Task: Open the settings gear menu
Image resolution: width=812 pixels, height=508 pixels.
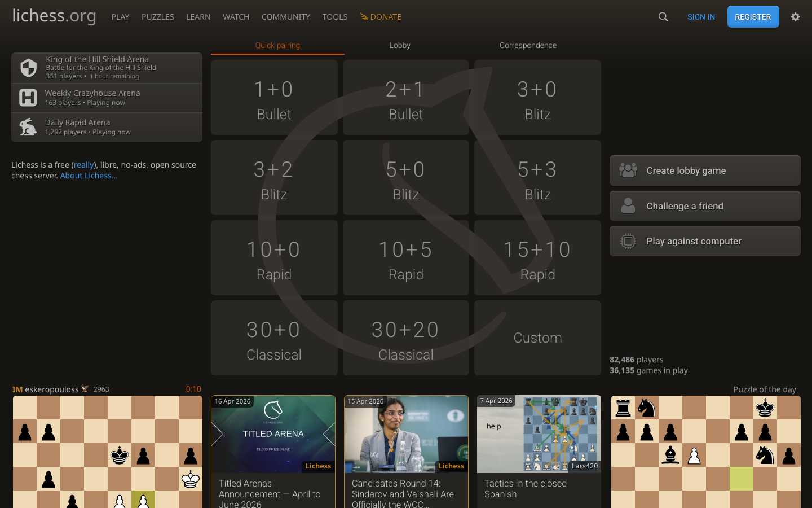Action: [795, 17]
